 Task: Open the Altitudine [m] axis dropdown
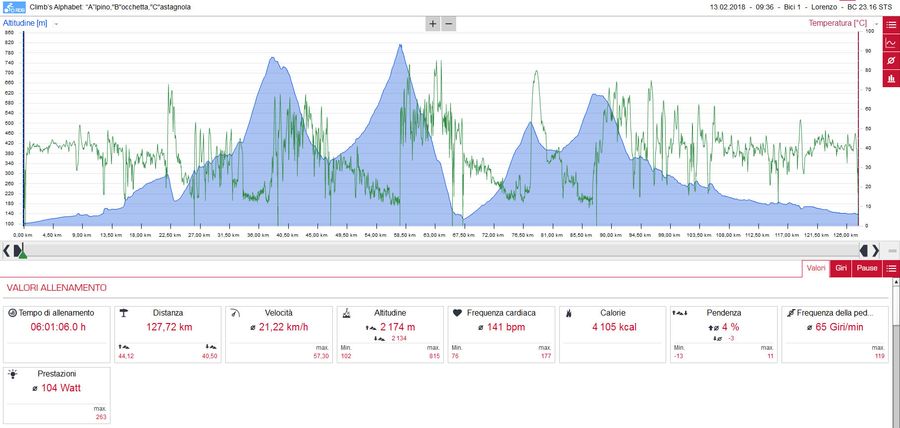pyautogui.click(x=56, y=24)
